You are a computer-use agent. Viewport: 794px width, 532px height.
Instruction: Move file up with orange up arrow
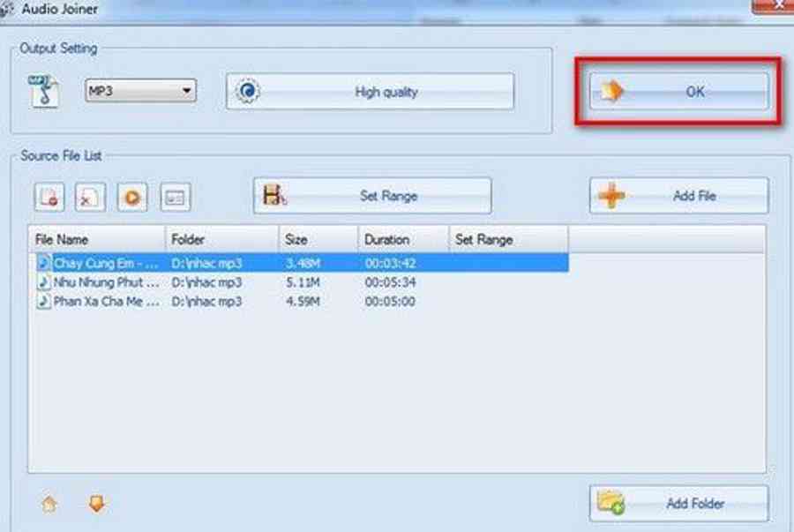coord(50,504)
